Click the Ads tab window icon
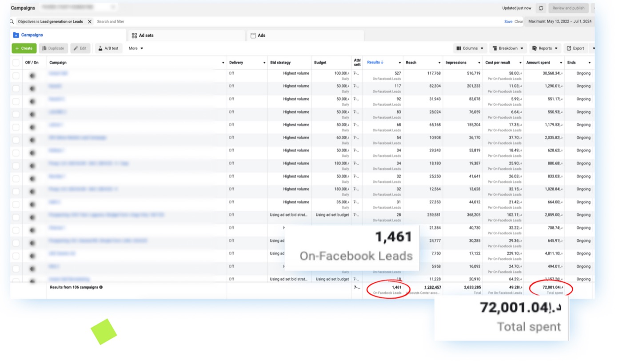Image resolution: width=622 pixels, height=364 pixels. coord(253,36)
